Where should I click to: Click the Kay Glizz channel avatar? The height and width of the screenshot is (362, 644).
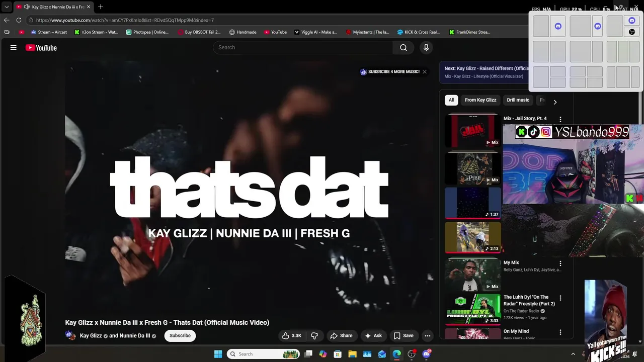pyautogui.click(x=70, y=335)
